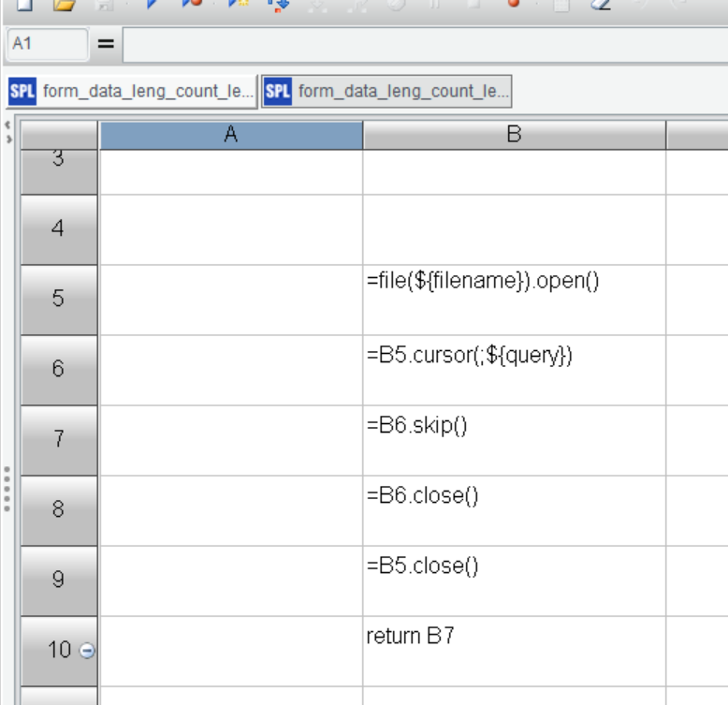Select cell with =file(${filename}).open()
This screenshot has height=705, width=728.
(515, 300)
